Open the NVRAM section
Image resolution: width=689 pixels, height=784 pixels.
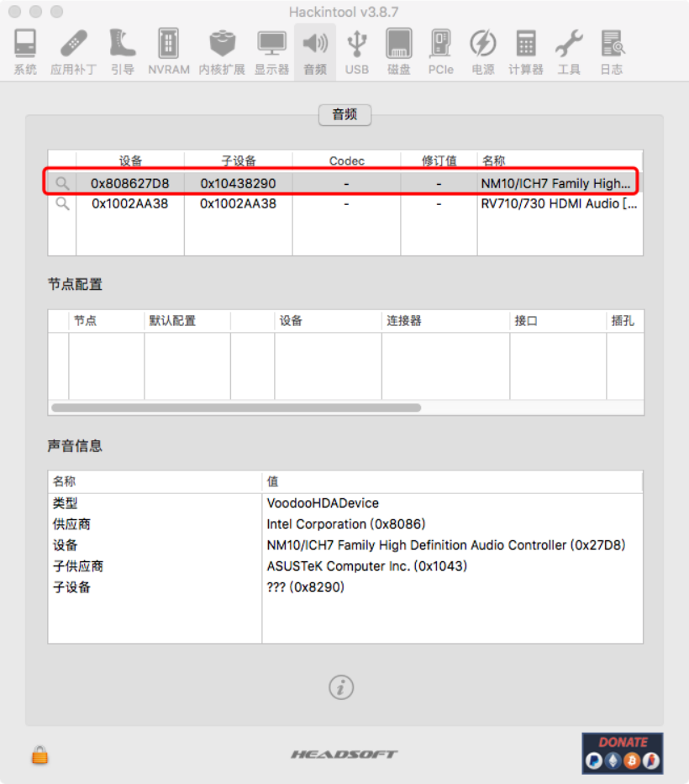click(168, 50)
